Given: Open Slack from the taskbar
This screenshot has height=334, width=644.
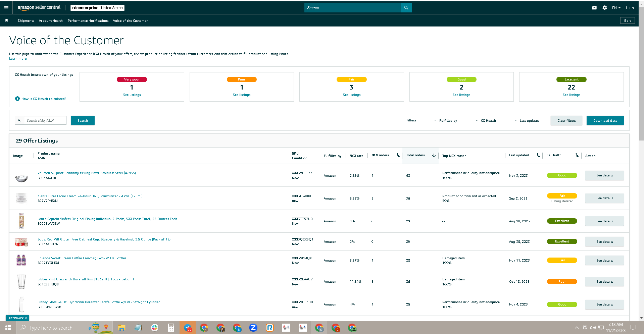Looking at the screenshot, I should [x=154, y=328].
